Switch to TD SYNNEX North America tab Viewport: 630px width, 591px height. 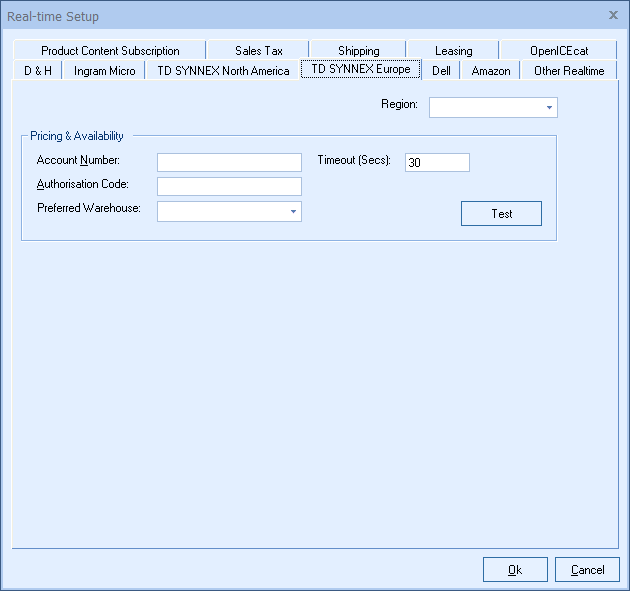point(223,71)
